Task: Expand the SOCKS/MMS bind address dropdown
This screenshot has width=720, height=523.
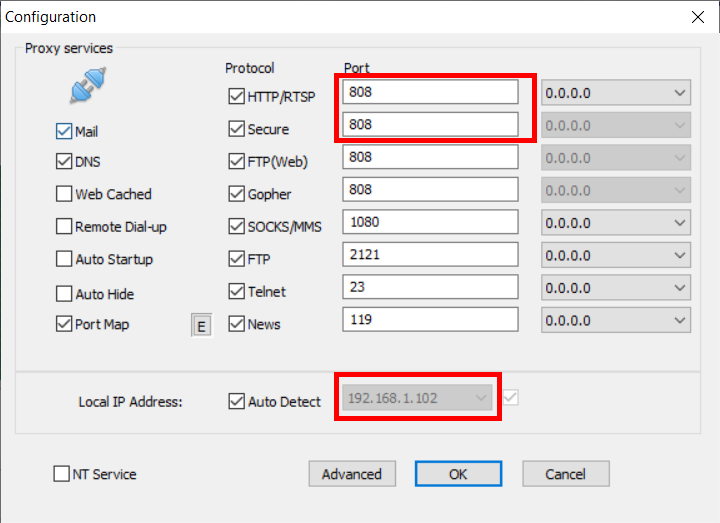Action: point(616,223)
